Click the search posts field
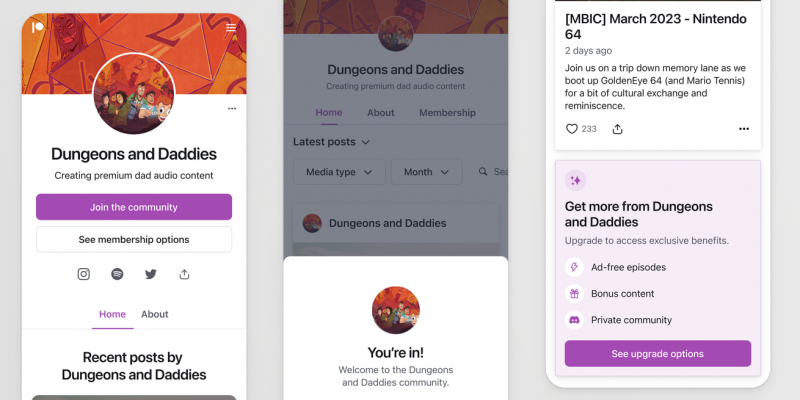Screen dimensions: 800x400 (492, 172)
